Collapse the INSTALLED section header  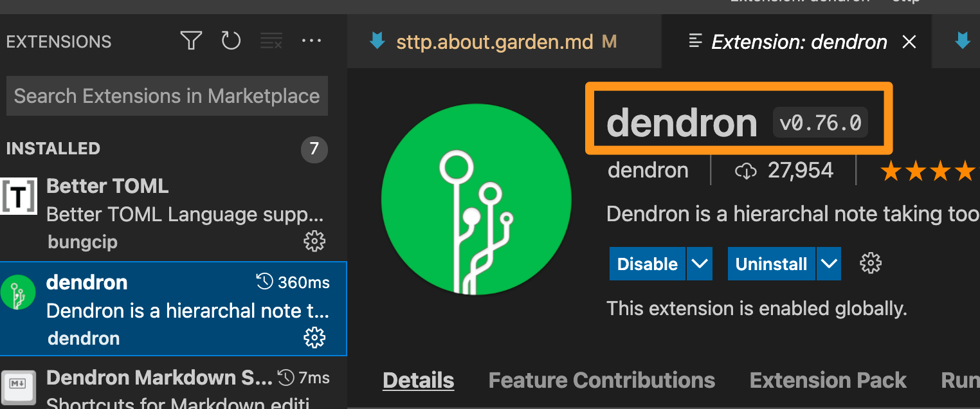(53, 149)
